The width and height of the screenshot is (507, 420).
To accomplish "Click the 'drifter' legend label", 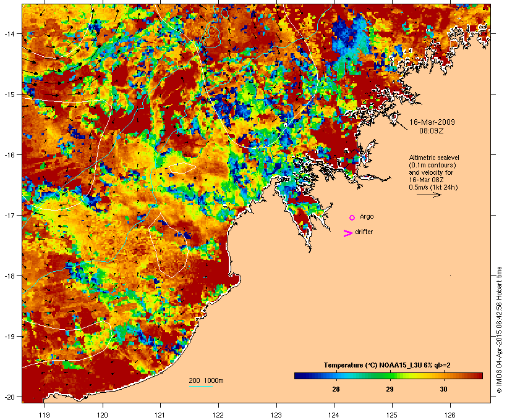I will [x=364, y=232].
